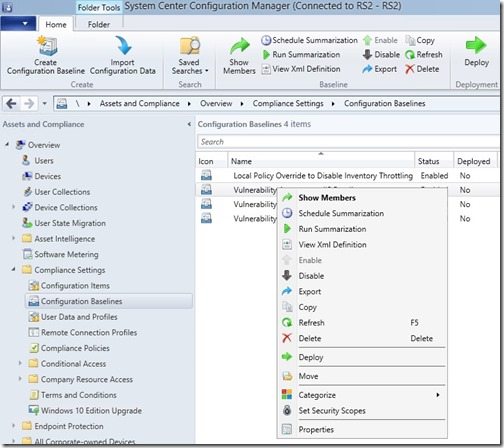This screenshot has width=504, height=448.
Task: Expand the Conditional Access folder
Action: [20, 363]
